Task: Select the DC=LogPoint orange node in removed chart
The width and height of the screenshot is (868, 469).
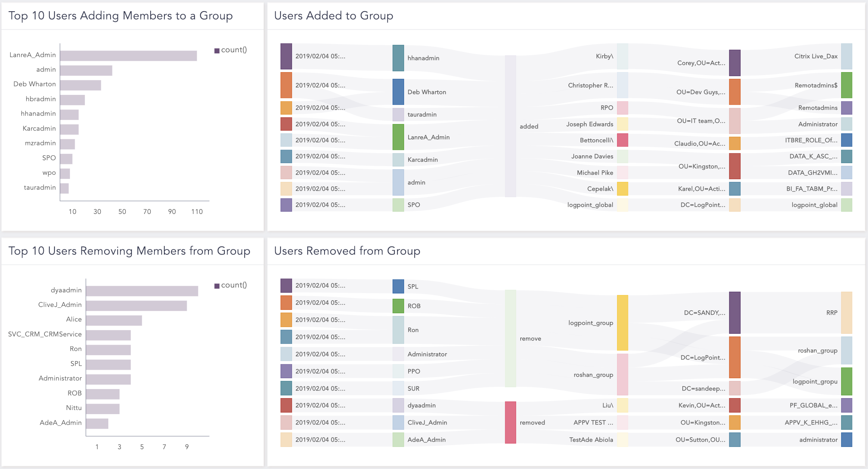Action: pos(735,357)
